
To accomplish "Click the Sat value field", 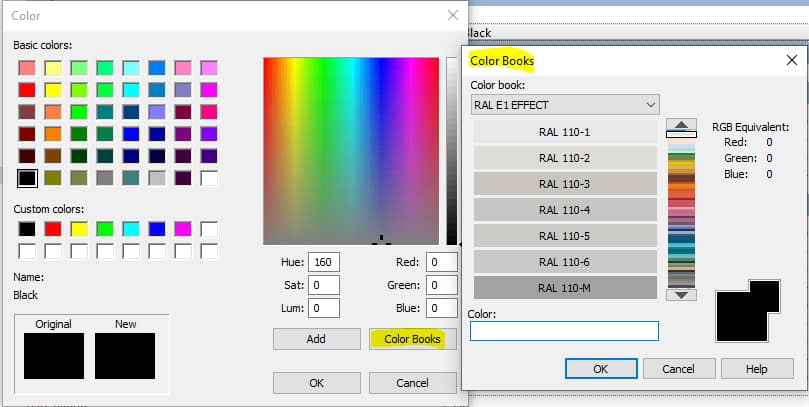I will [x=324, y=285].
